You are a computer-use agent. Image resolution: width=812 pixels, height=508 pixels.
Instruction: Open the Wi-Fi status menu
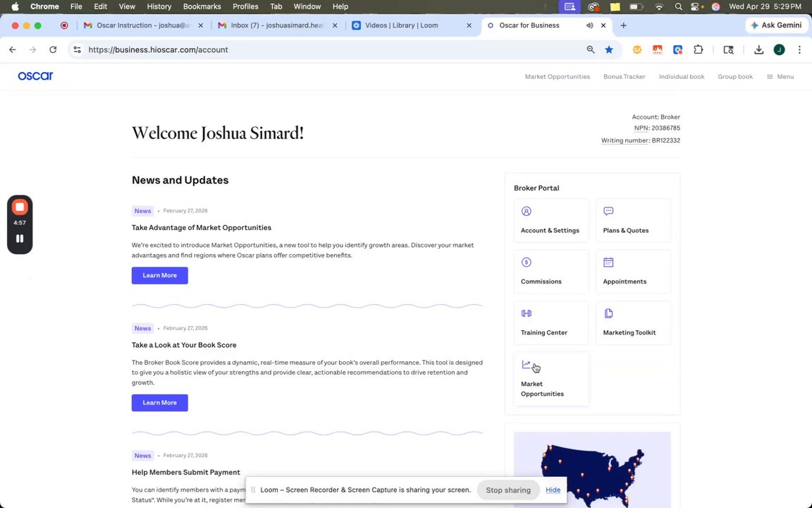[x=659, y=7]
